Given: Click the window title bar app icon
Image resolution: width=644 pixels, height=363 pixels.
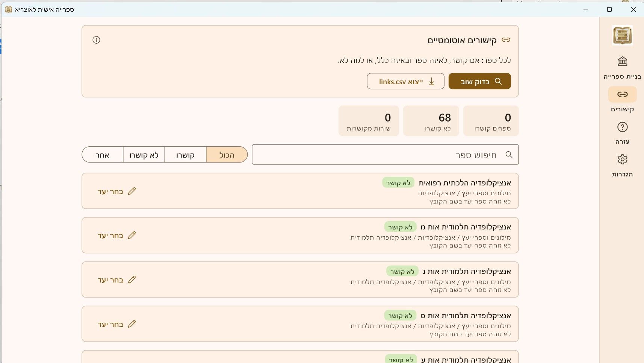Looking at the screenshot, I should [x=9, y=9].
